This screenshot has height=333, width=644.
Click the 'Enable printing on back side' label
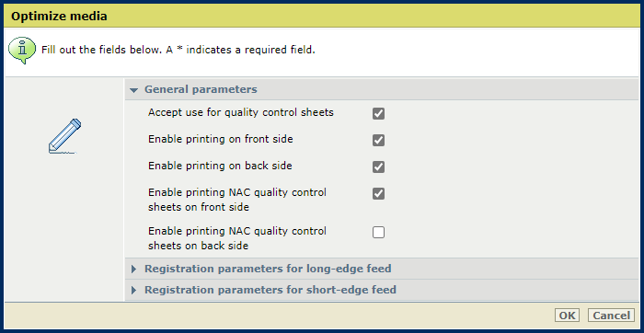click(x=220, y=166)
